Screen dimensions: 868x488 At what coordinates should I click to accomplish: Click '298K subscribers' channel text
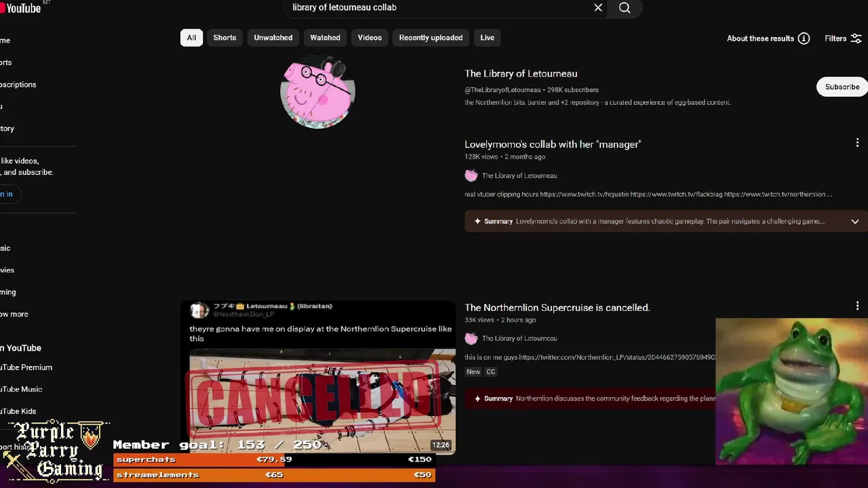[573, 89]
